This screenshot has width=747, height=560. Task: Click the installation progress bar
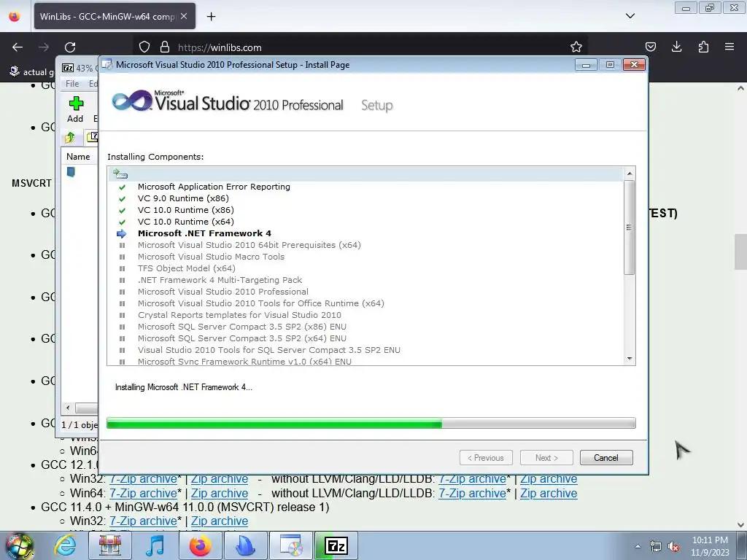pos(371,423)
